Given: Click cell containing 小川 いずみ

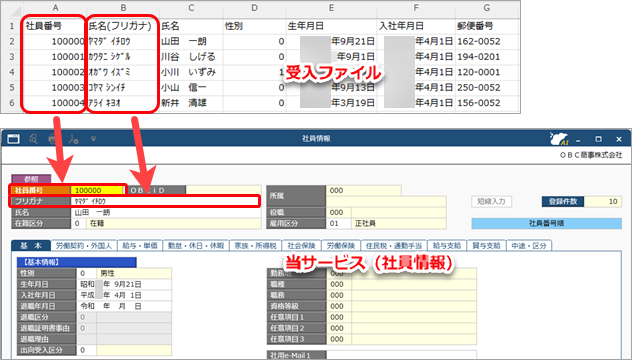Looking at the screenshot, I should (x=191, y=72).
